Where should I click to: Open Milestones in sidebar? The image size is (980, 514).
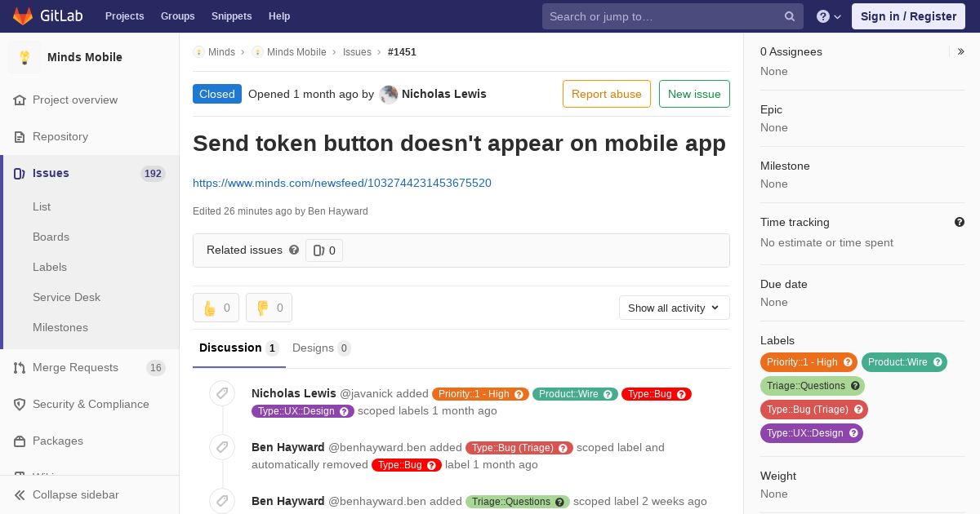click(60, 327)
